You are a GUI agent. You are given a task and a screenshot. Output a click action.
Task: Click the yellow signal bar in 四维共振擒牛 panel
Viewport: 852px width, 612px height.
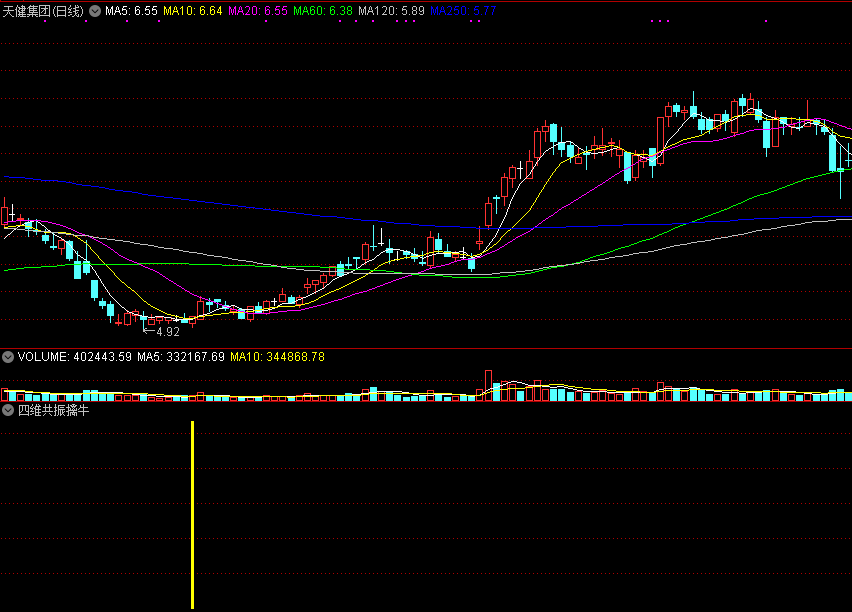tap(192, 515)
